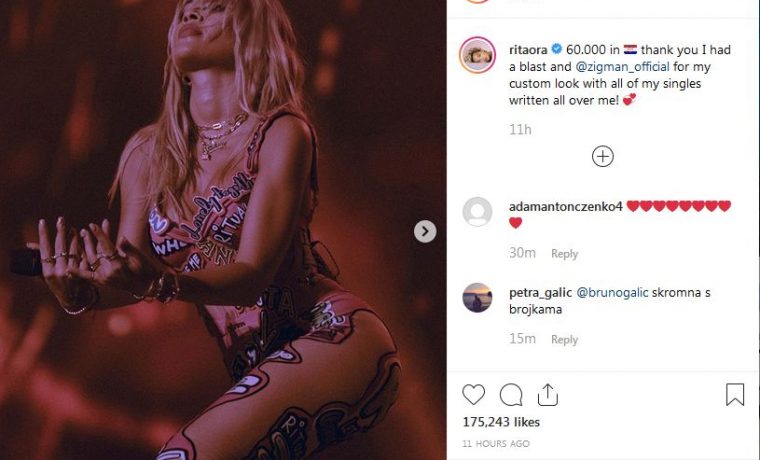Load more comments with plus circle
Viewport: 760px width, 460px height.
point(602,156)
